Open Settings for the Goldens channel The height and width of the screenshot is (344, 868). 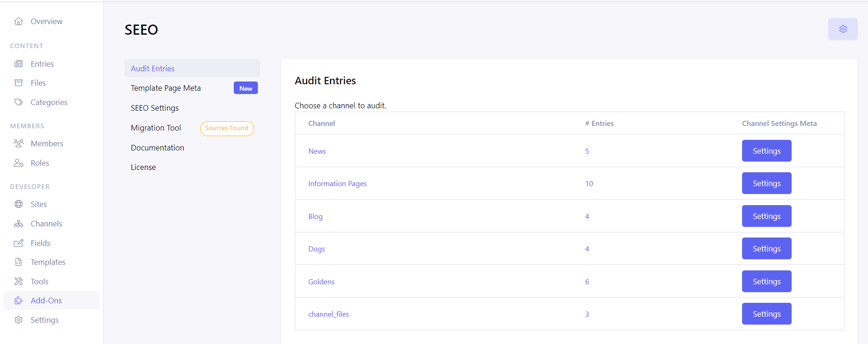point(767,281)
